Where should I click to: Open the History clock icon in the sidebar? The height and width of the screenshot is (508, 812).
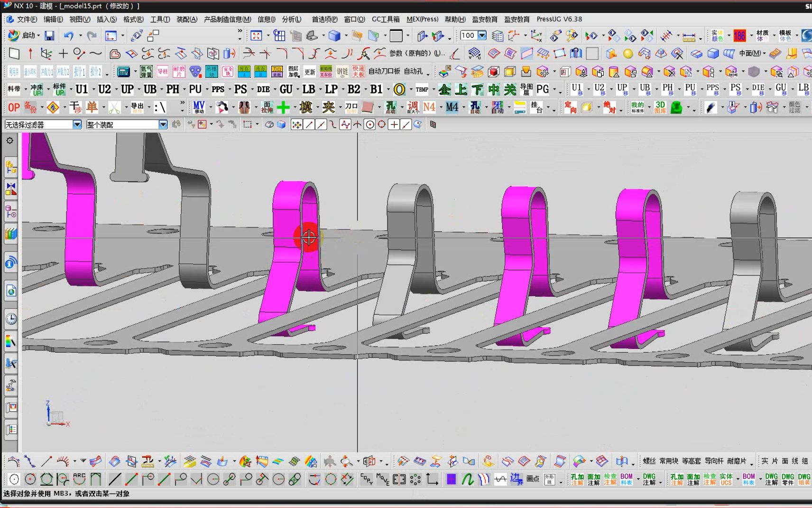coord(11,319)
